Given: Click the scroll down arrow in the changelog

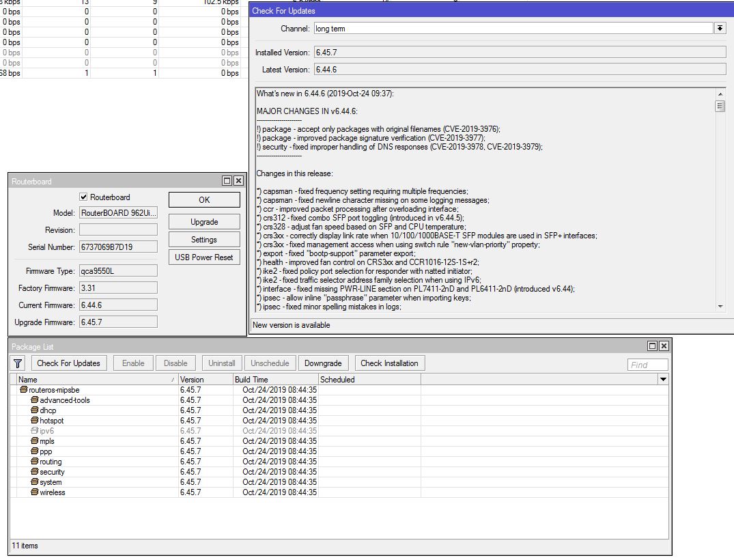Looking at the screenshot, I should 720,306.
